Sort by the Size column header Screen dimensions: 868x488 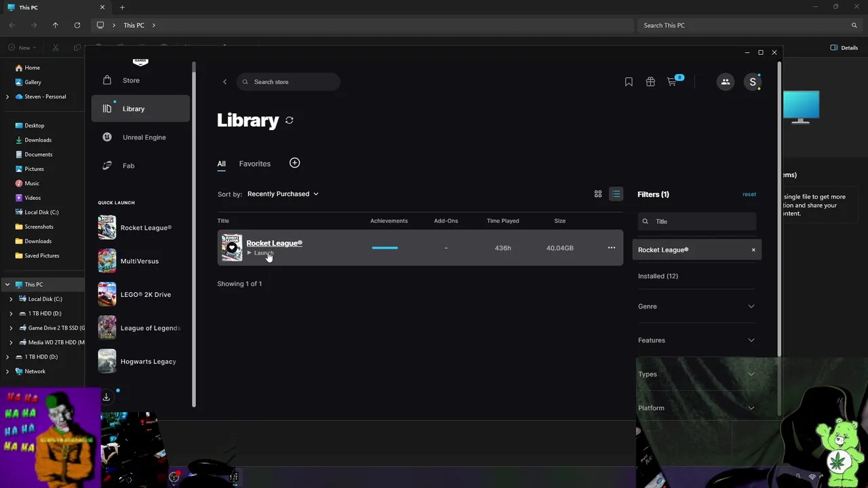(x=559, y=221)
